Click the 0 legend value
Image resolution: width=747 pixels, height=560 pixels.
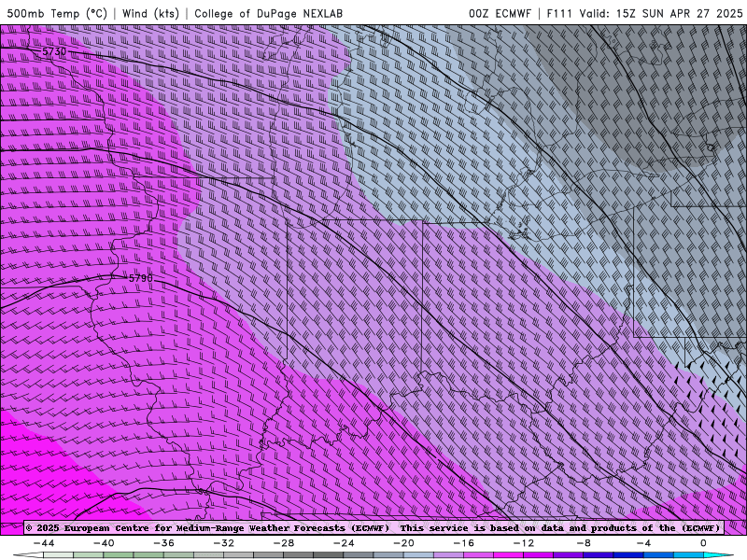coord(703,543)
